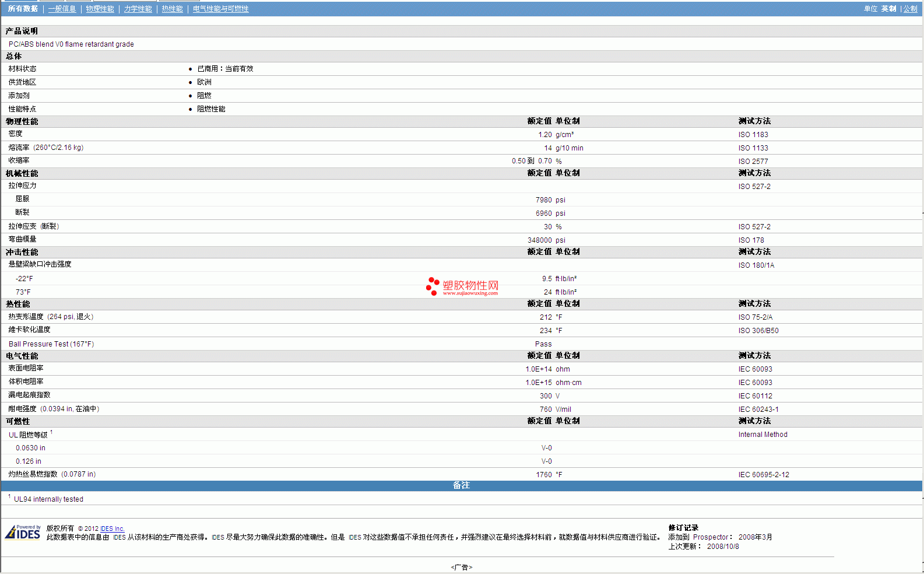Click the 'V-0' rating for 0.0630 in

coord(546,448)
